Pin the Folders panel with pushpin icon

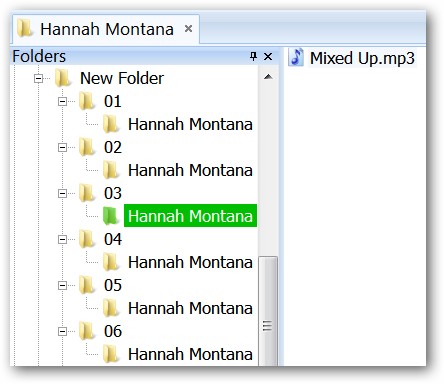pos(253,56)
